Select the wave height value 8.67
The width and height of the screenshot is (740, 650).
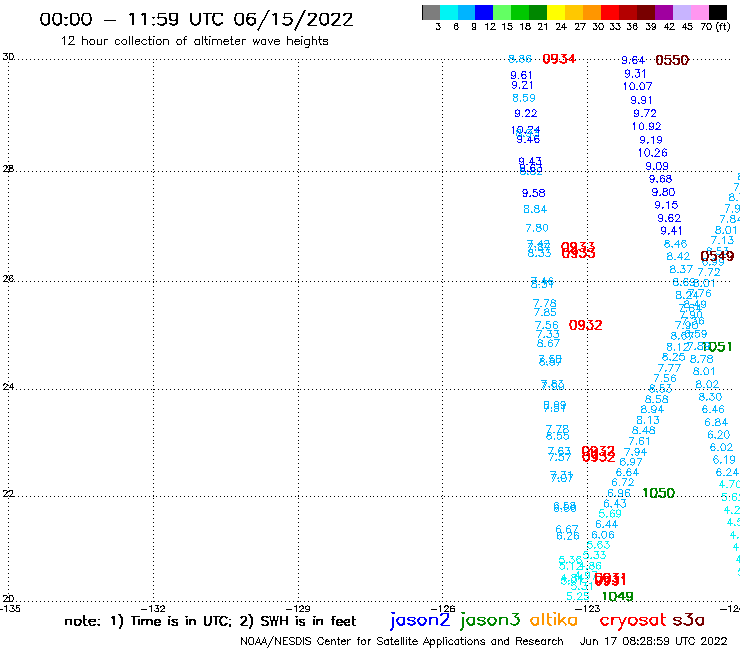[x=548, y=343]
